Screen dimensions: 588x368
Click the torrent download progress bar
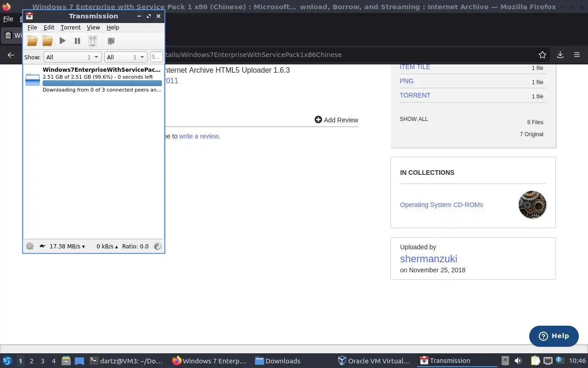pyautogui.click(x=102, y=83)
